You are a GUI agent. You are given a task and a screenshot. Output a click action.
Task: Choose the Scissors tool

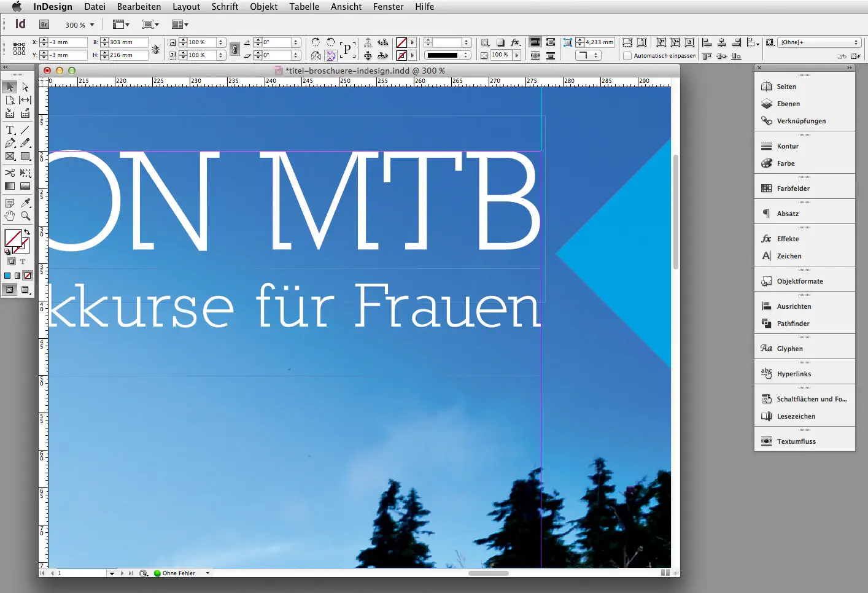click(x=9, y=172)
